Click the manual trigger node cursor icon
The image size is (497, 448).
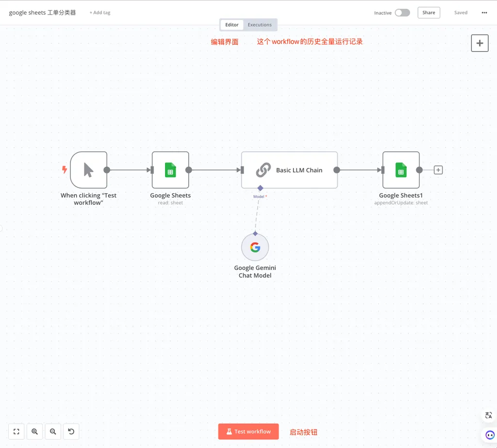tap(88, 170)
